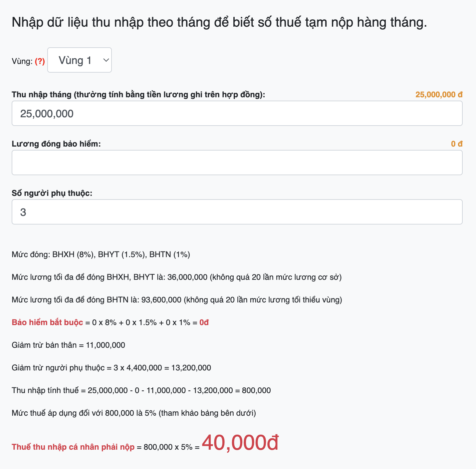The width and height of the screenshot is (476, 469).
Task: Click the large red 40,000đ tax result
Action: click(240, 443)
